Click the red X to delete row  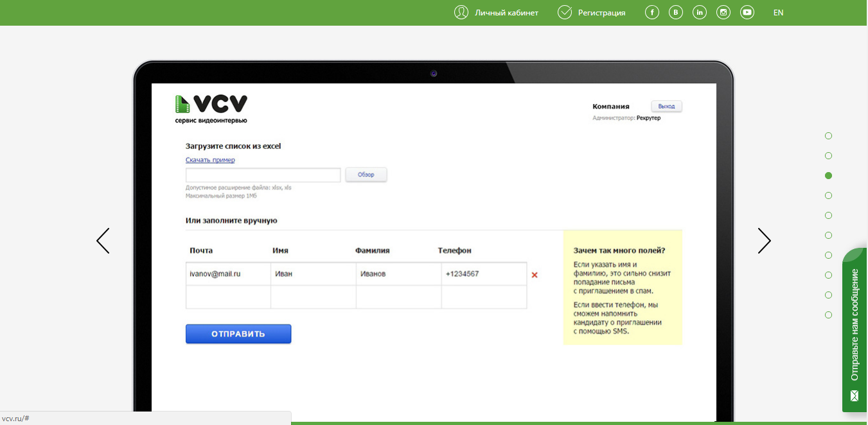535,275
